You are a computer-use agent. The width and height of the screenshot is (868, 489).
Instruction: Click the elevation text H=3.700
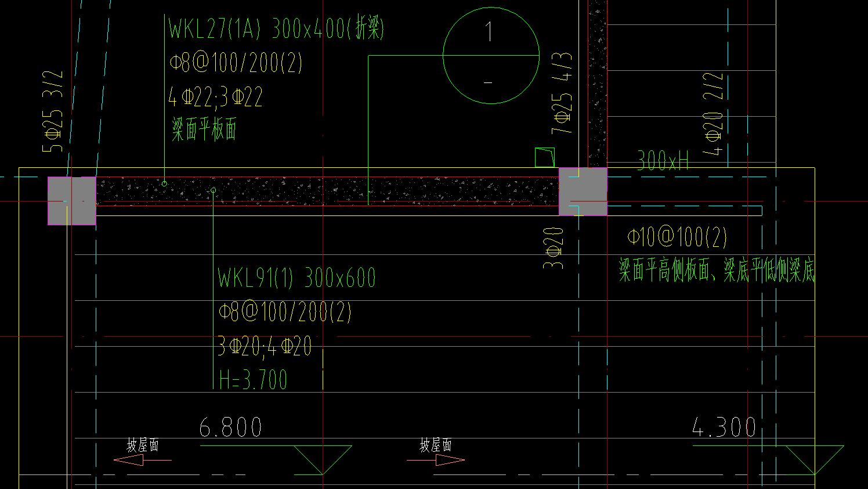(254, 380)
